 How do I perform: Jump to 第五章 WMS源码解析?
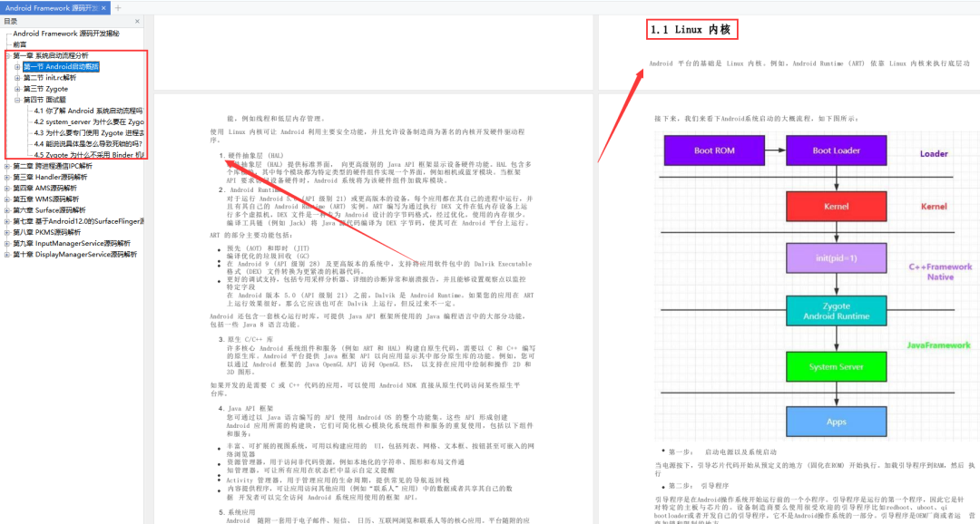(x=45, y=199)
